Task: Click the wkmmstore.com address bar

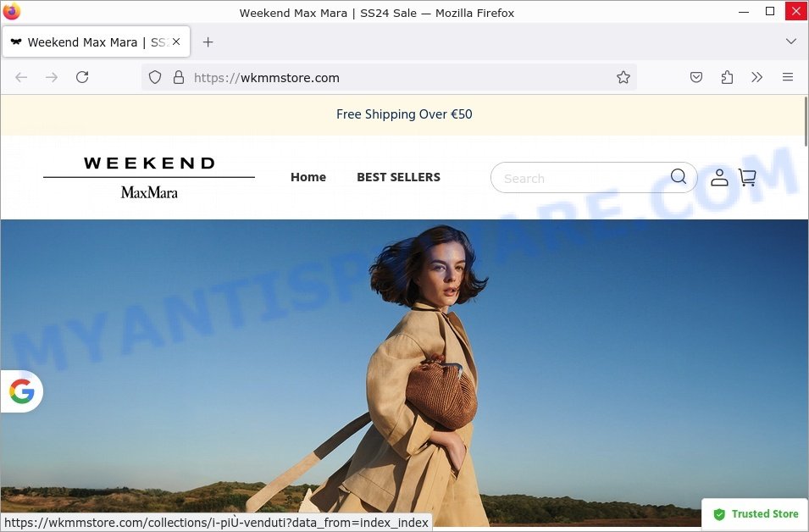Action: (389, 77)
